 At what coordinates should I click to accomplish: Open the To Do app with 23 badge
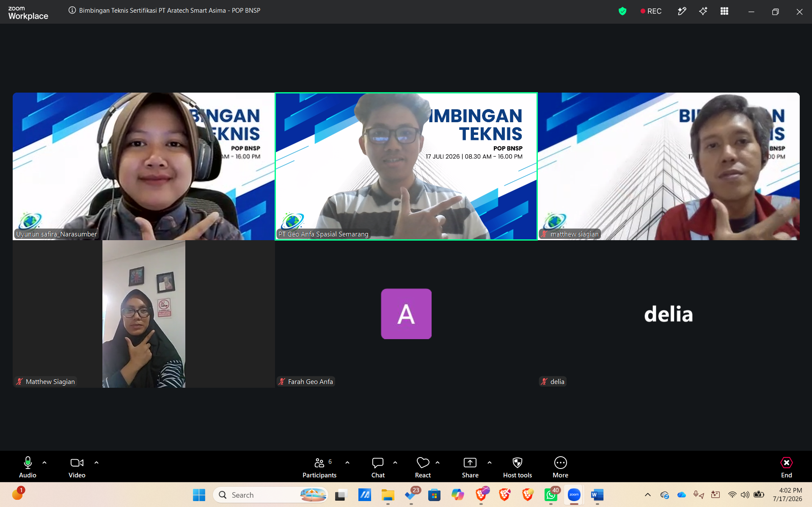click(x=411, y=495)
